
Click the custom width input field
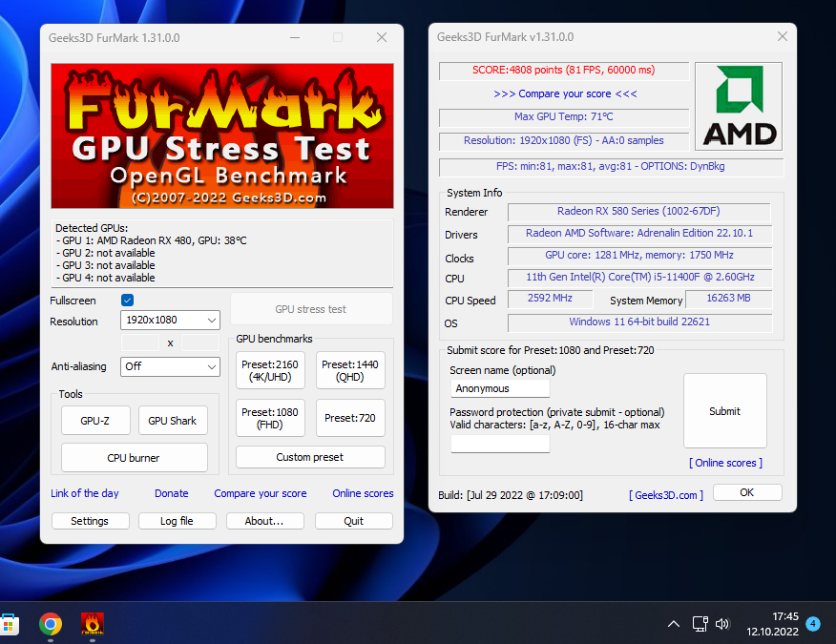[140, 343]
